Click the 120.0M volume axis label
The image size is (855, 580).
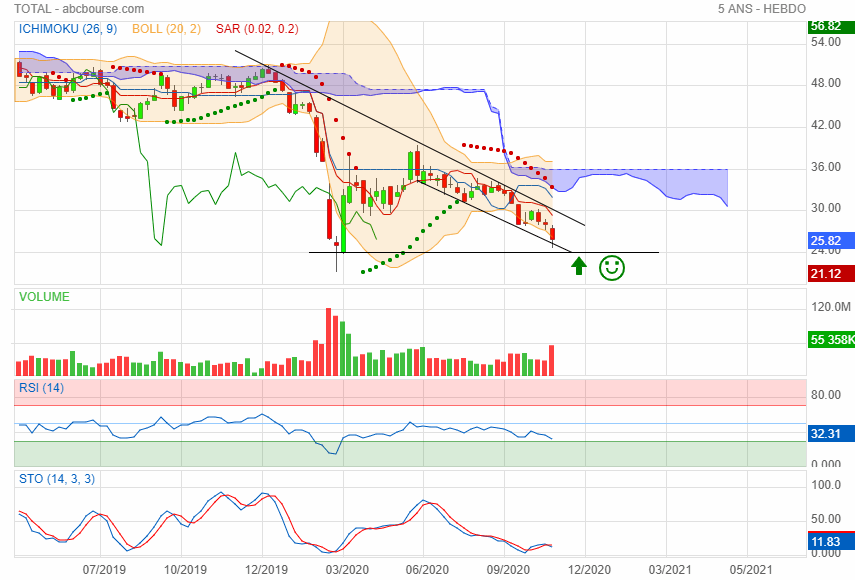coord(831,307)
